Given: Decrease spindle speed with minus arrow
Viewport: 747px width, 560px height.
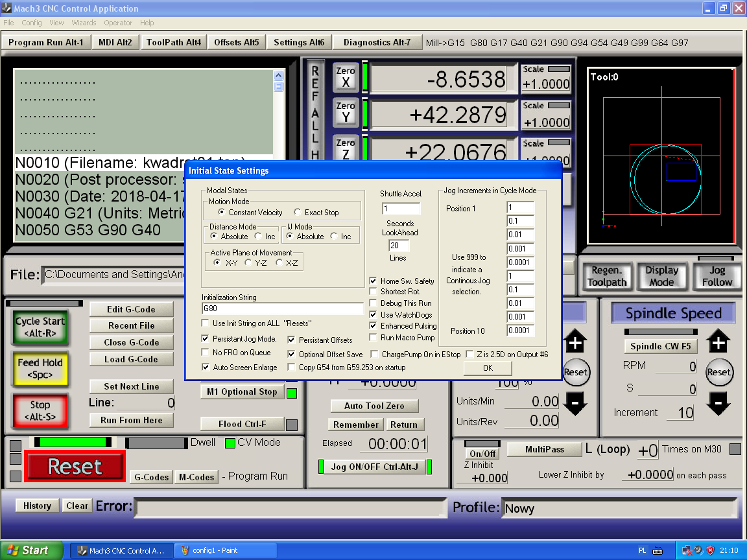Looking at the screenshot, I should [x=718, y=404].
